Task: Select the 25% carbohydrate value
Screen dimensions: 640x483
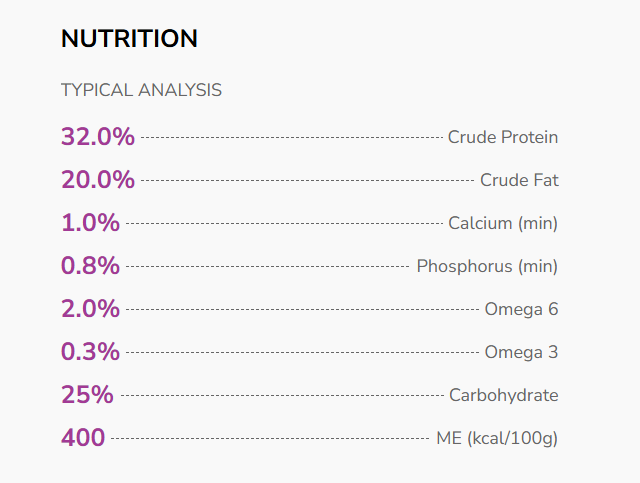Action: point(87,395)
